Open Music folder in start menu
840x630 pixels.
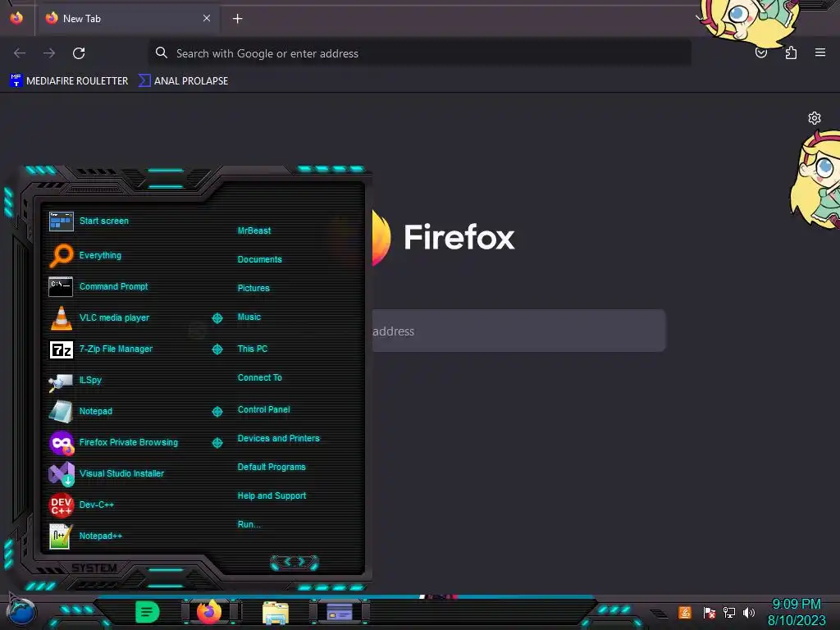[249, 317]
